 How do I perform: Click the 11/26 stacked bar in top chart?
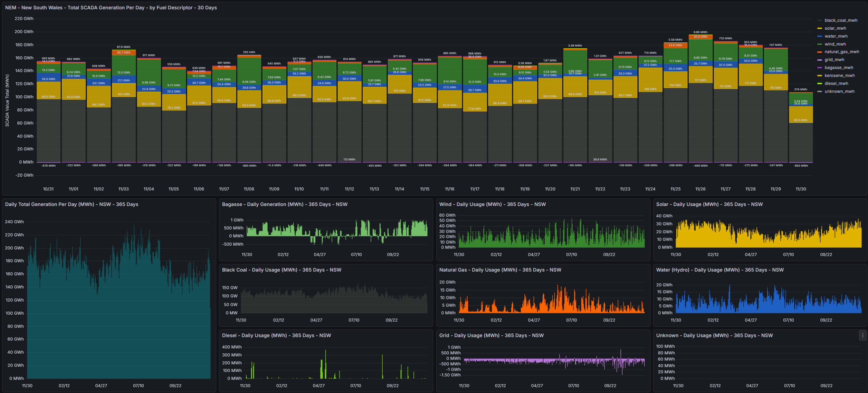click(x=700, y=104)
